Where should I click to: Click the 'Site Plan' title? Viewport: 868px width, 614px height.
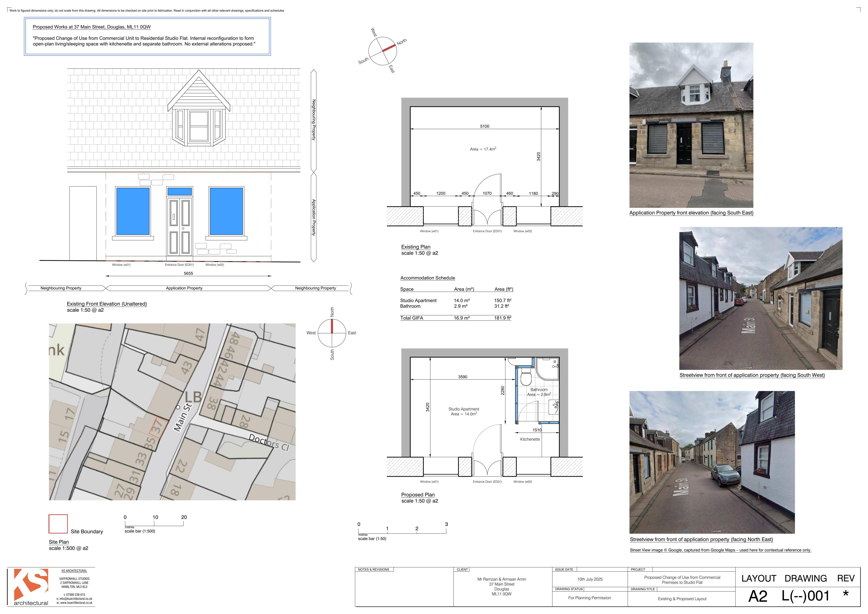pyautogui.click(x=59, y=542)
